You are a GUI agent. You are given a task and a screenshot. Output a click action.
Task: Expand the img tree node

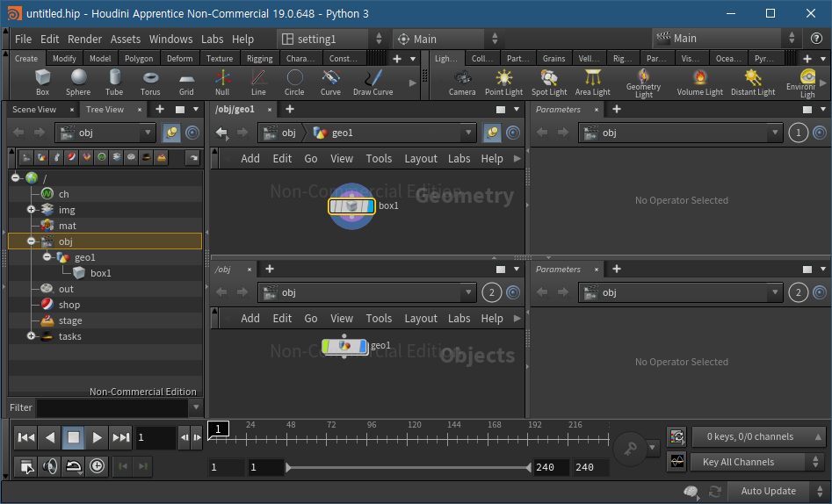31,210
